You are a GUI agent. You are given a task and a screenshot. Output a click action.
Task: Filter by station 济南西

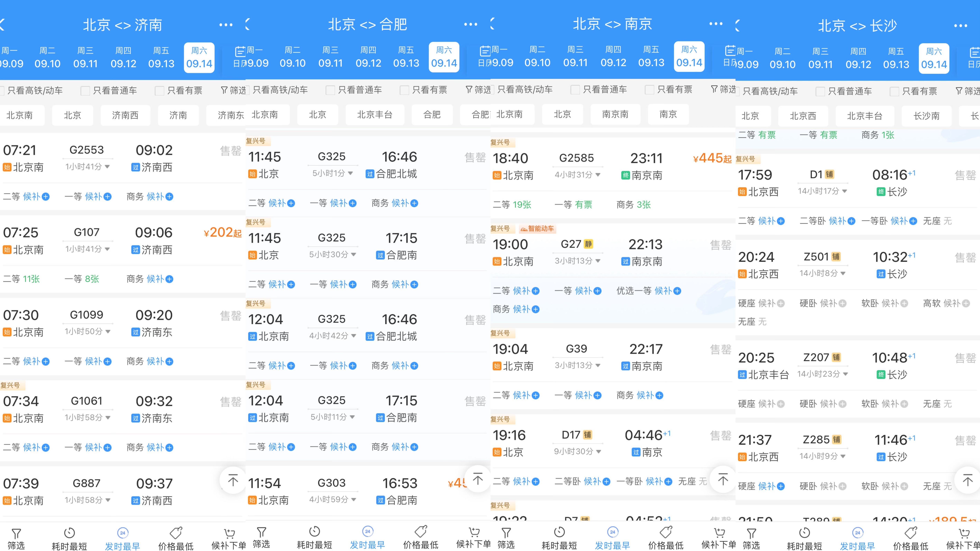[x=125, y=115]
